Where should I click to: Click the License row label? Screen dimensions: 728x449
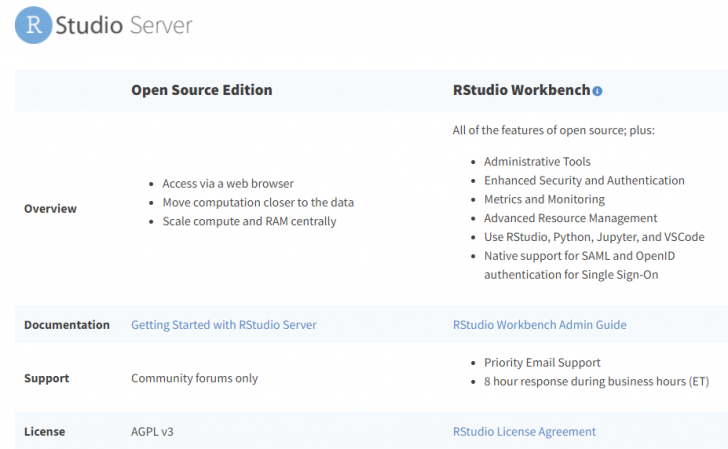(x=45, y=431)
